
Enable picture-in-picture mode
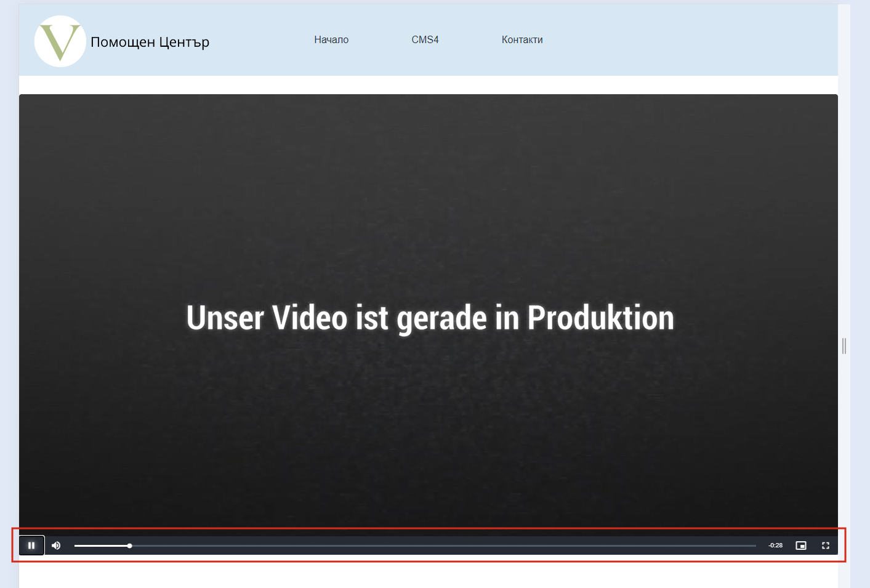[x=800, y=546]
